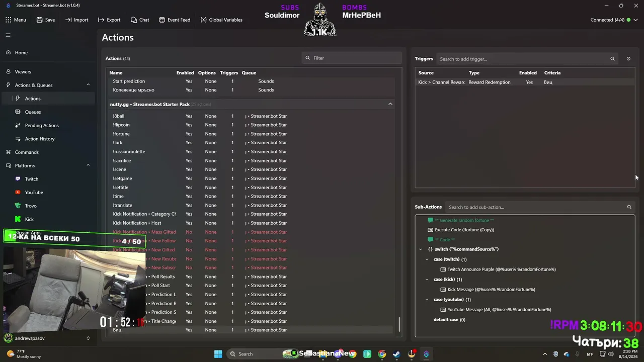Open the andrewspasov account menu
Image resolution: width=644 pixels, height=362 pixels.
[48, 338]
